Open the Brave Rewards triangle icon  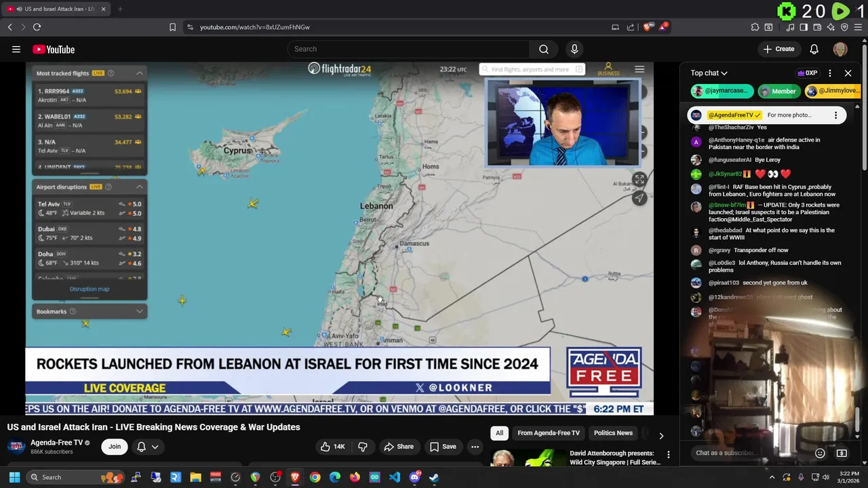click(x=665, y=27)
